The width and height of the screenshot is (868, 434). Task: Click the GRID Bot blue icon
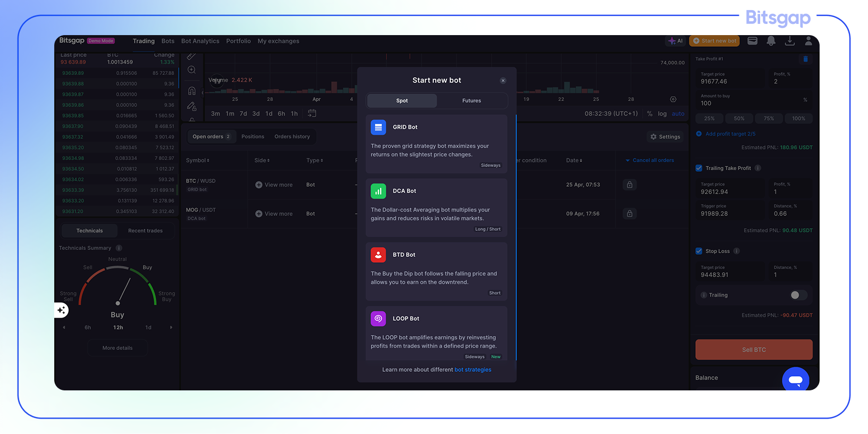coord(378,127)
